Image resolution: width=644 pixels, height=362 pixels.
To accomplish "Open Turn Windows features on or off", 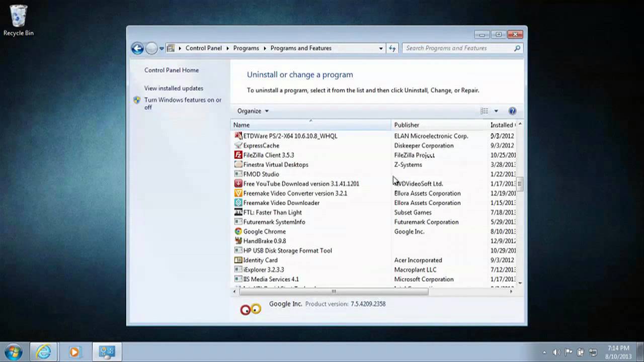I will [183, 104].
